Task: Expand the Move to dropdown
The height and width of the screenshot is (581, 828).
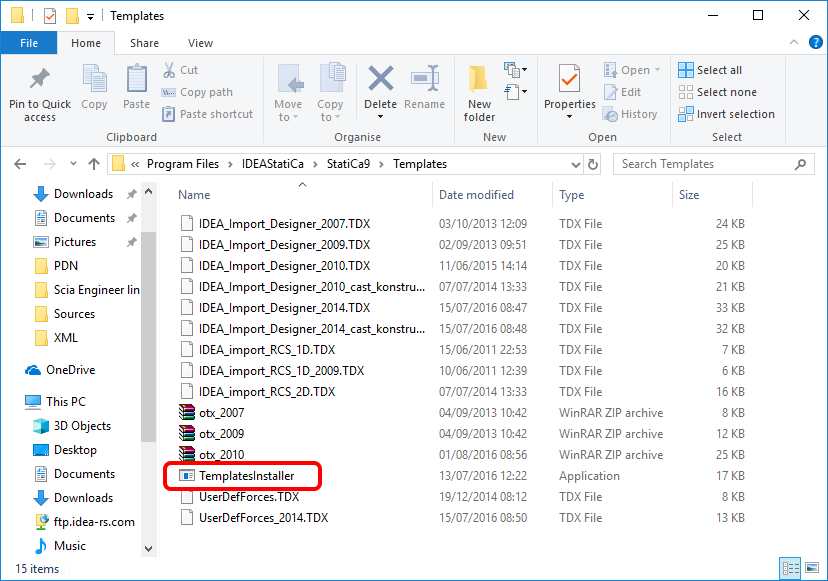Action: coord(288,117)
